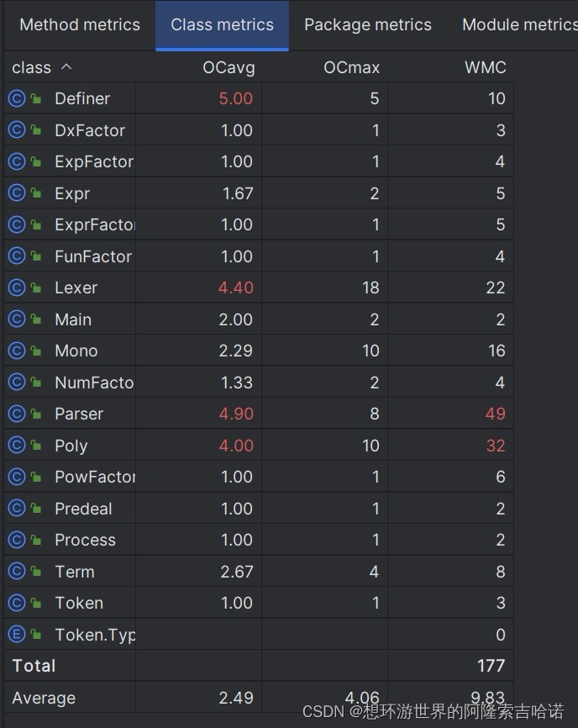Click the green lock icon next to Main
This screenshot has height=728, width=578.
click(36, 319)
